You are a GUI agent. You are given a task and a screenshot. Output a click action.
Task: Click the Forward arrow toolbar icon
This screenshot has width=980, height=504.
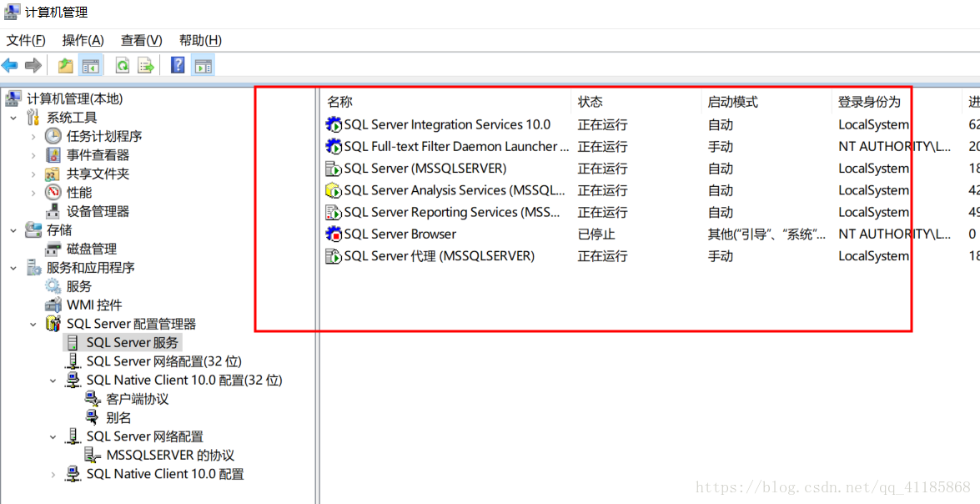coord(33,65)
